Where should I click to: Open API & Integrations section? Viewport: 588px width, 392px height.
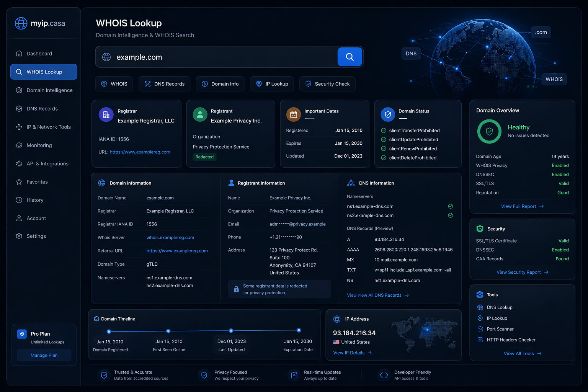point(47,163)
